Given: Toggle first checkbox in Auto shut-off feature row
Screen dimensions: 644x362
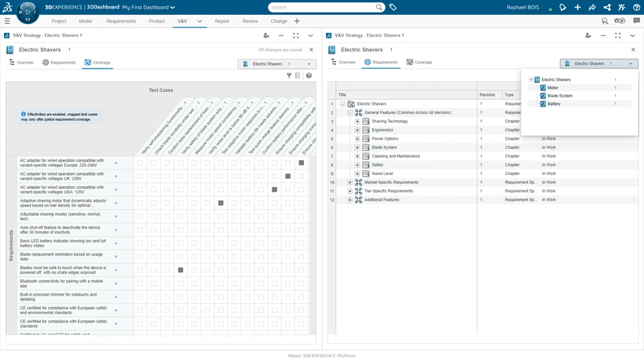Looking at the screenshot, I should (x=140, y=230).
